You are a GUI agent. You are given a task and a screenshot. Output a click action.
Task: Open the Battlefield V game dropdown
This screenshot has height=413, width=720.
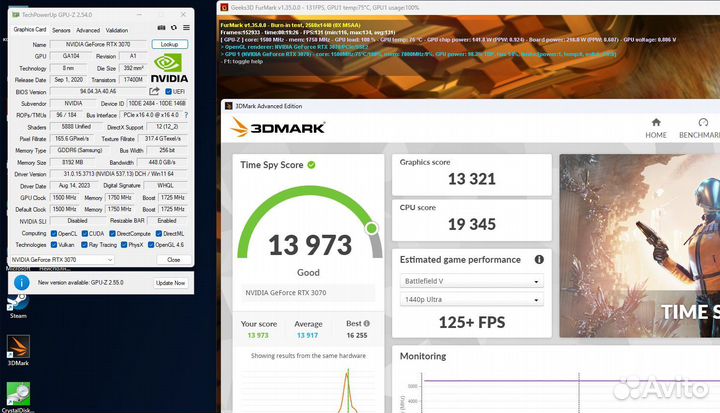click(x=472, y=281)
